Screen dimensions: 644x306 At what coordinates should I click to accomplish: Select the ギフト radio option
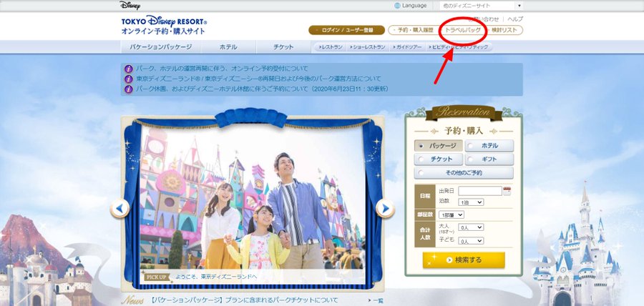coord(489,159)
